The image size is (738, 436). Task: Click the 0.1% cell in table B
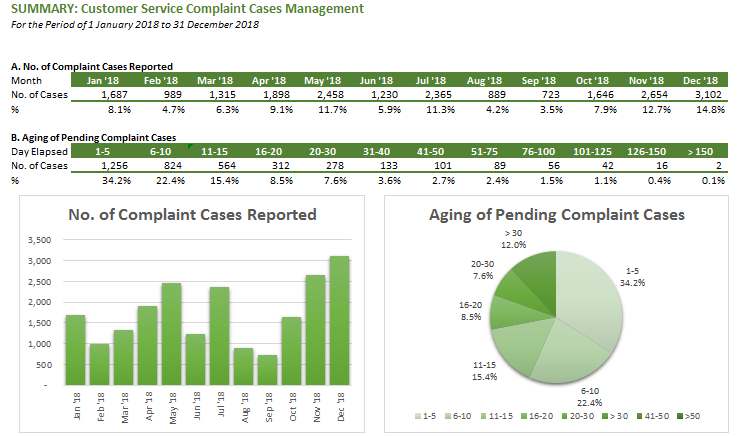tap(714, 181)
